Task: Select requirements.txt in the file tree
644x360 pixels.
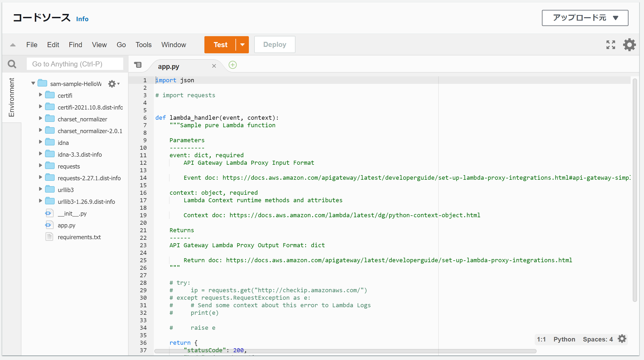Action: 79,237
